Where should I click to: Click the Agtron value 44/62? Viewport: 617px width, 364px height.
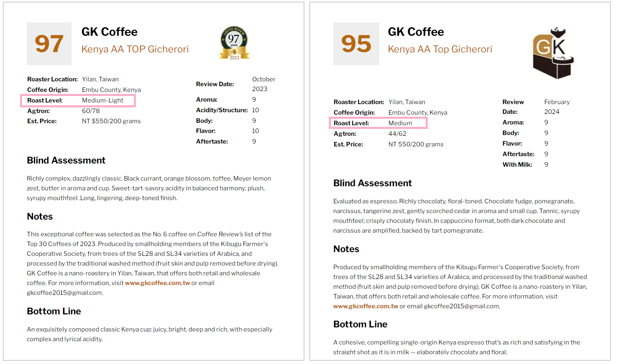(x=397, y=134)
